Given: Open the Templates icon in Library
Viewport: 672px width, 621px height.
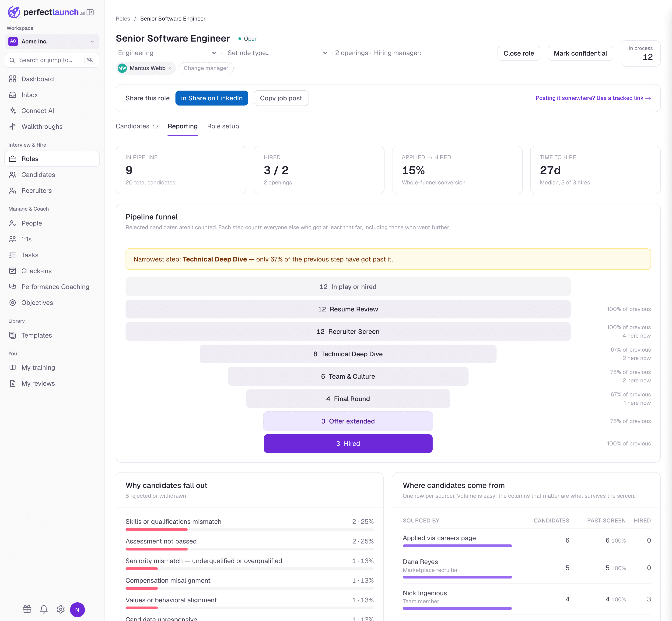Looking at the screenshot, I should click(x=13, y=335).
